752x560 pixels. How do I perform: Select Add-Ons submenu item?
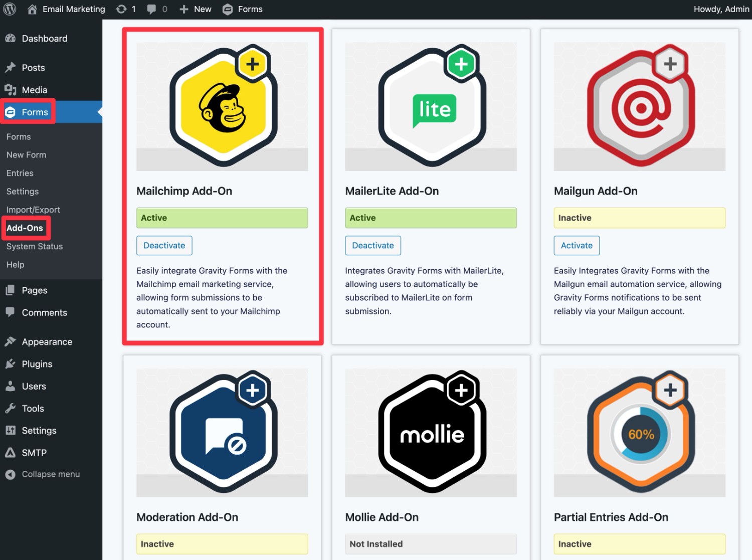(x=25, y=228)
